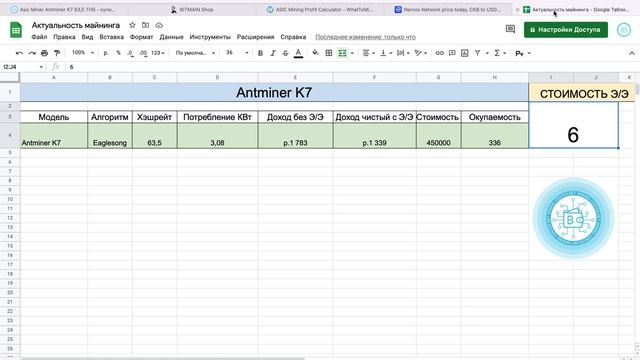Toggle strikethrough formatting
640x360 pixels.
point(285,53)
